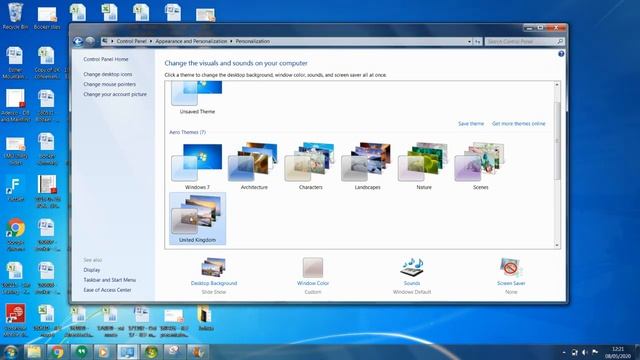Click the Save theme link
This screenshot has width=640, height=360.
click(471, 124)
